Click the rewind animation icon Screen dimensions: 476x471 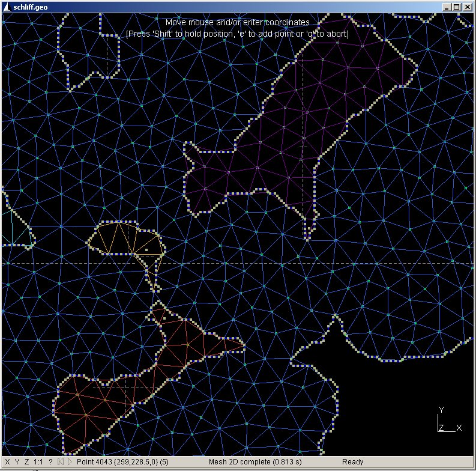coord(61,462)
